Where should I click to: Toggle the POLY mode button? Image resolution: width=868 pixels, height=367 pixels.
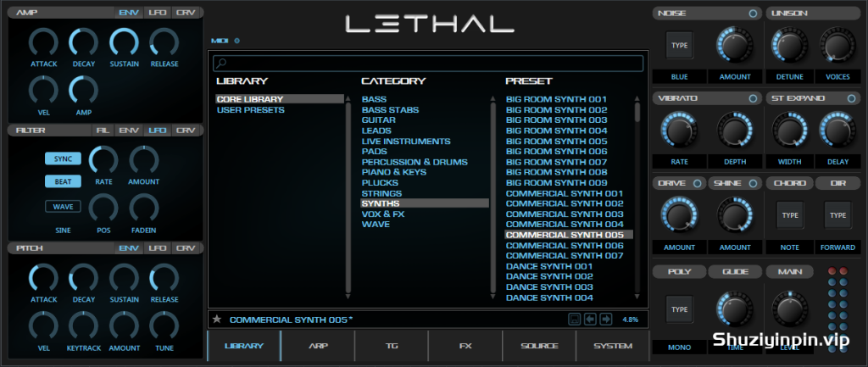coord(679,272)
